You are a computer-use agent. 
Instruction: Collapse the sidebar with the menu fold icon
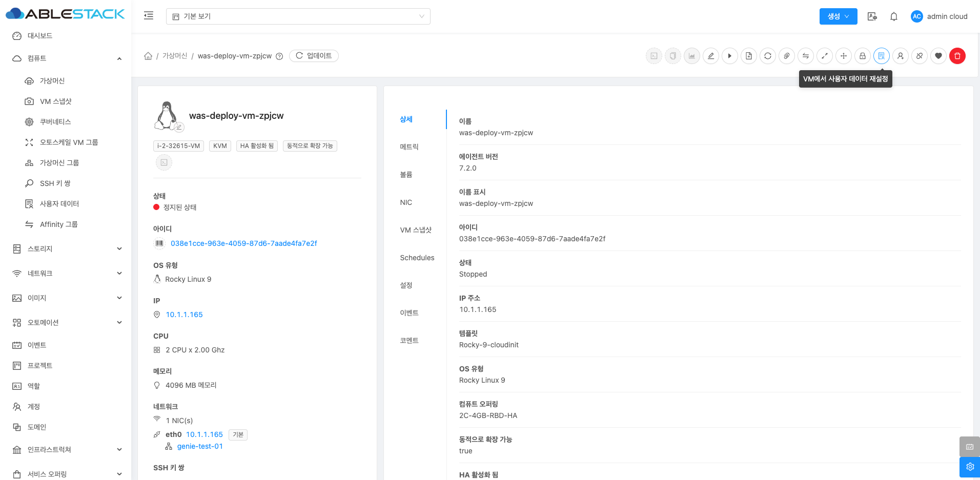149,16
